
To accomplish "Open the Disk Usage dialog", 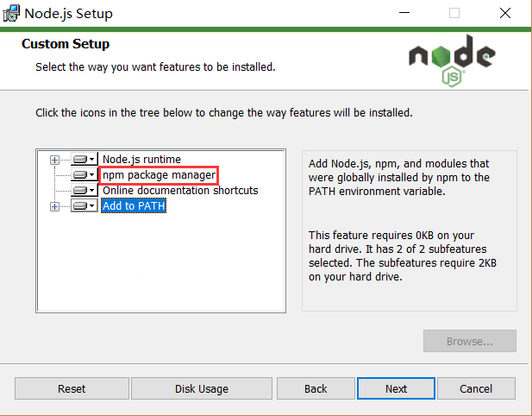I will (202, 388).
